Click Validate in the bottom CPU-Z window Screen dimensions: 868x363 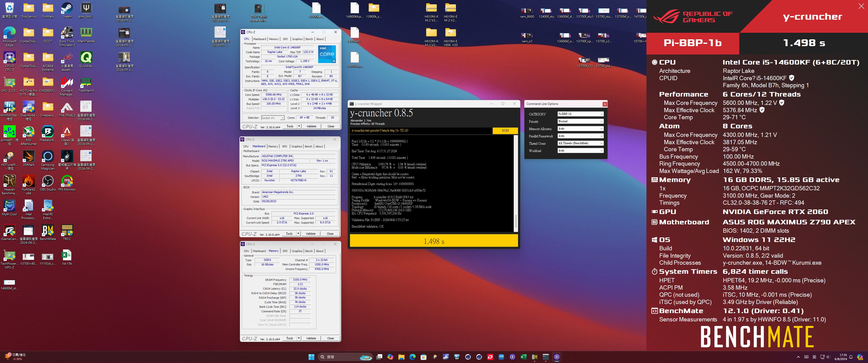(x=311, y=338)
